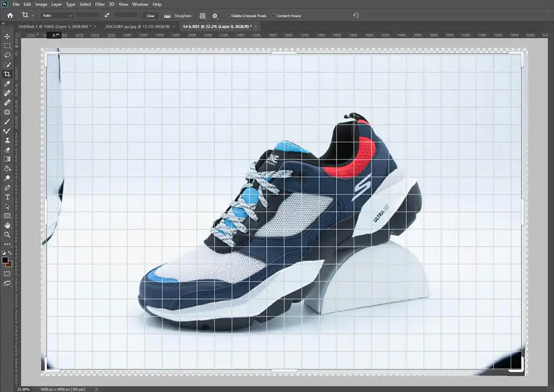Open the Help menu

click(157, 4)
